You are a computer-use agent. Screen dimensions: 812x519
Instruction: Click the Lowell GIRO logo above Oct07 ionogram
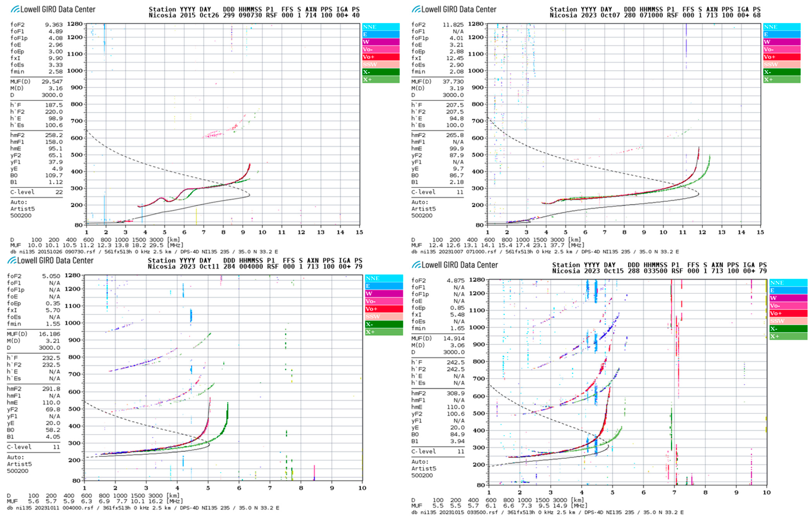(x=454, y=10)
